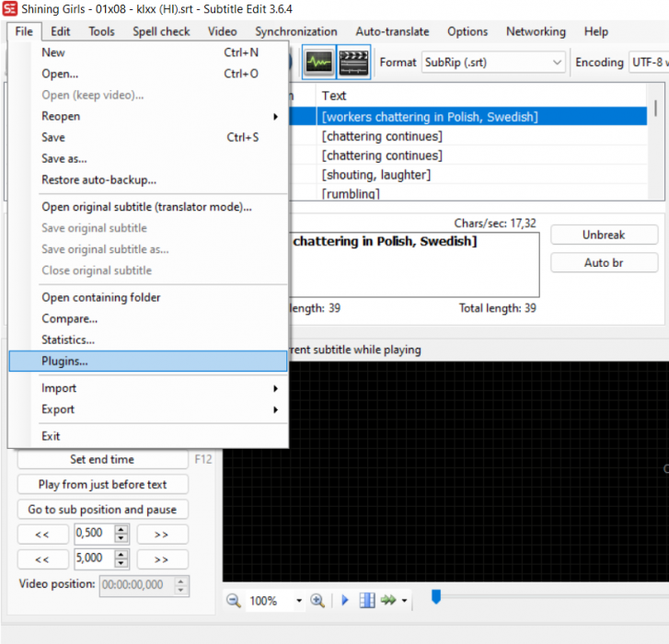669x644 pixels.
Task: Toggle the video player clapperboard icon
Action: click(353, 63)
